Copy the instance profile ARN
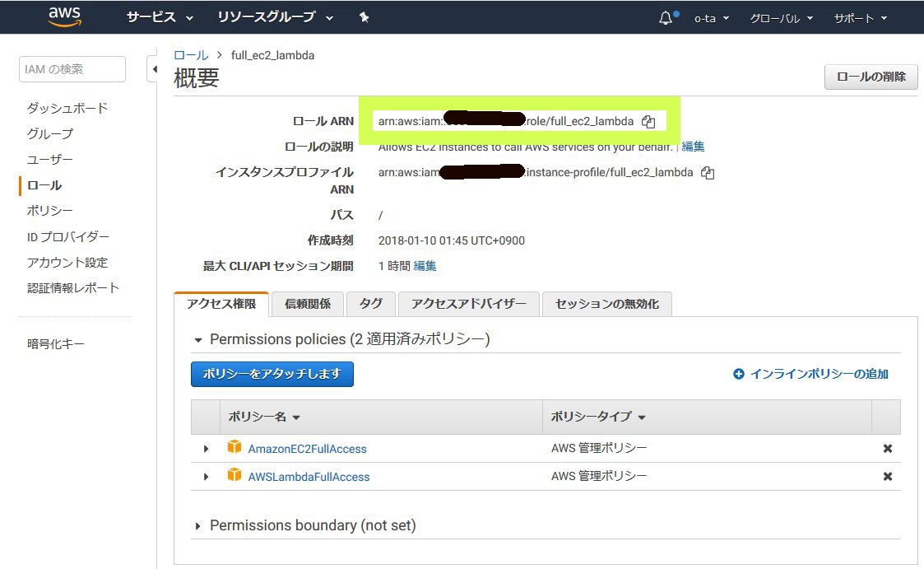This screenshot has height=569, width=924. 707,173
